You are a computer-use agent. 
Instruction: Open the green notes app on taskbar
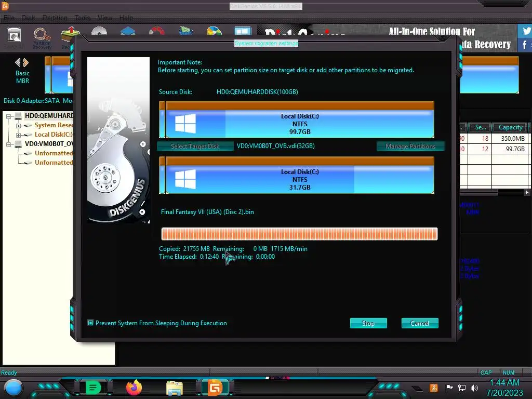point(94,388)
